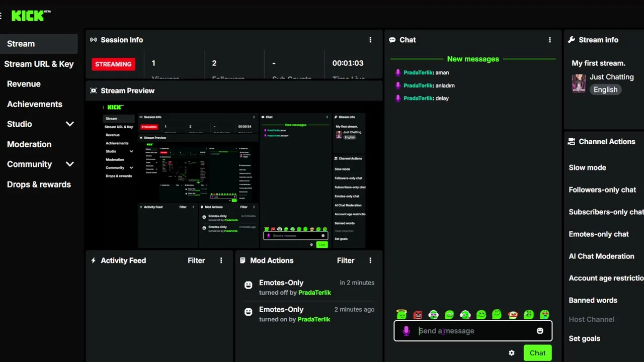Click the Channel Actions panel icon
The image size is (644, 362).
pyautogui.click(x=572, y=142)
